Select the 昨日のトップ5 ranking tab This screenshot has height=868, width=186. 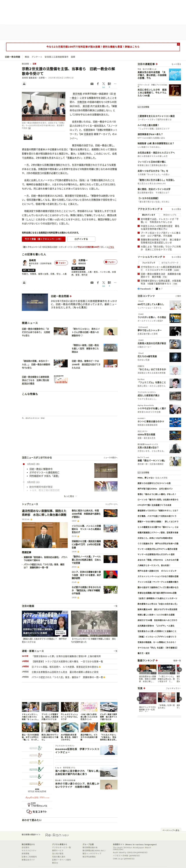click(x=170, y=215)
